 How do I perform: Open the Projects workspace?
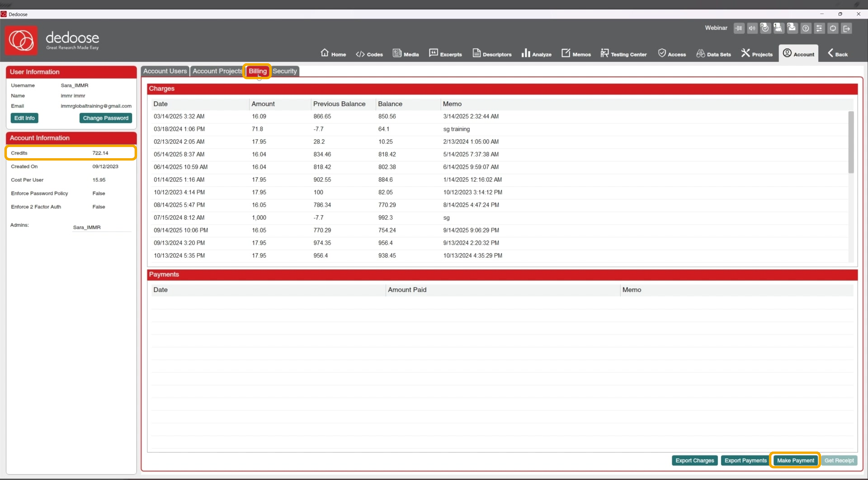click(x=757, y=53)
